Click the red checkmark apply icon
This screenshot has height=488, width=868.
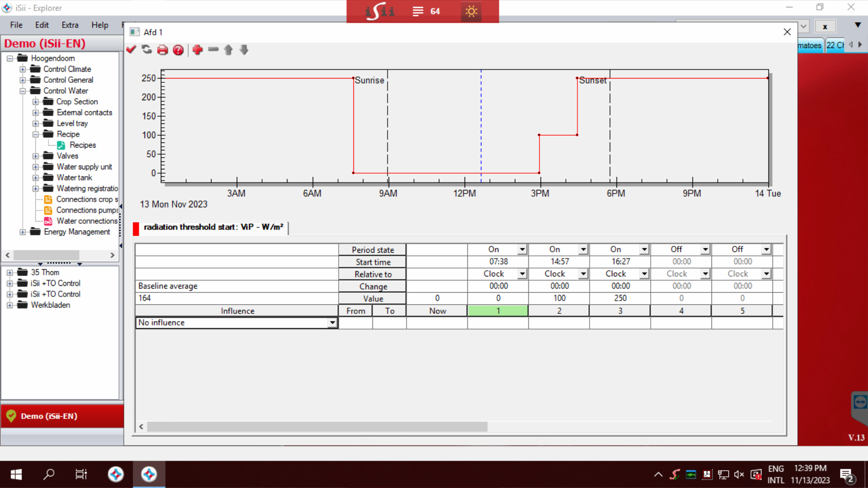tap(131, 50)
